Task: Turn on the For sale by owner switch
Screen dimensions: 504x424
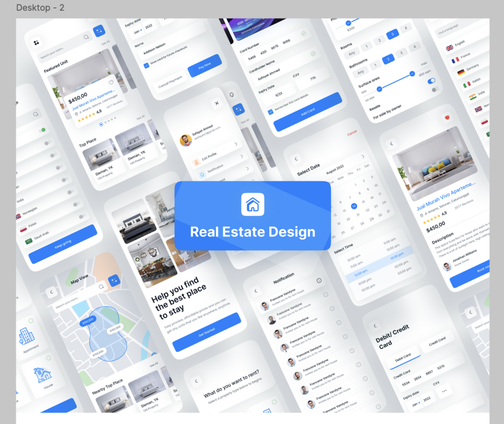Action: pos(435,90)
